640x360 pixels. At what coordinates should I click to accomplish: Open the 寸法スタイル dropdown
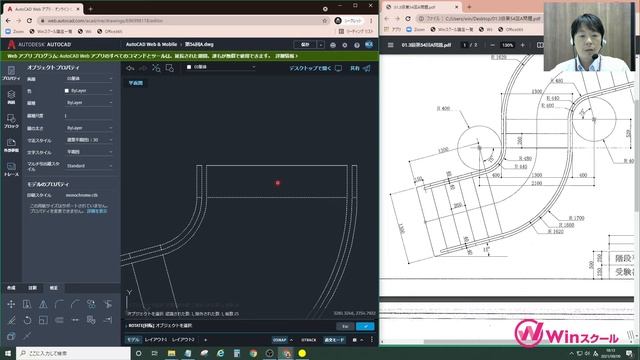(89, 140)
